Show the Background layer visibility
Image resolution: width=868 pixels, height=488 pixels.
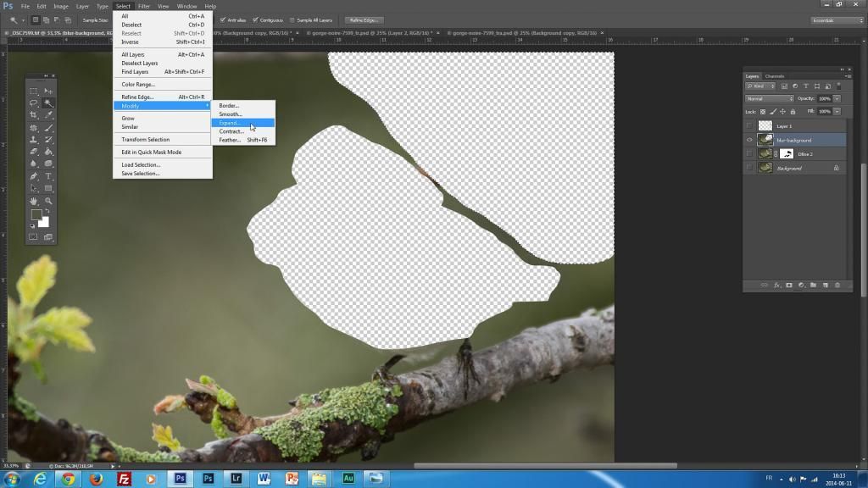748,168
